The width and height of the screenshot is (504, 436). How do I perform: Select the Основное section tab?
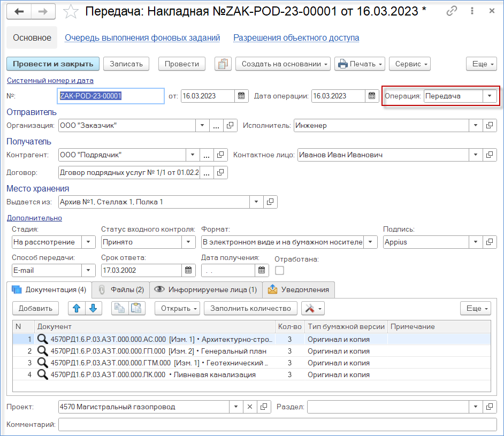pos(32,37)
